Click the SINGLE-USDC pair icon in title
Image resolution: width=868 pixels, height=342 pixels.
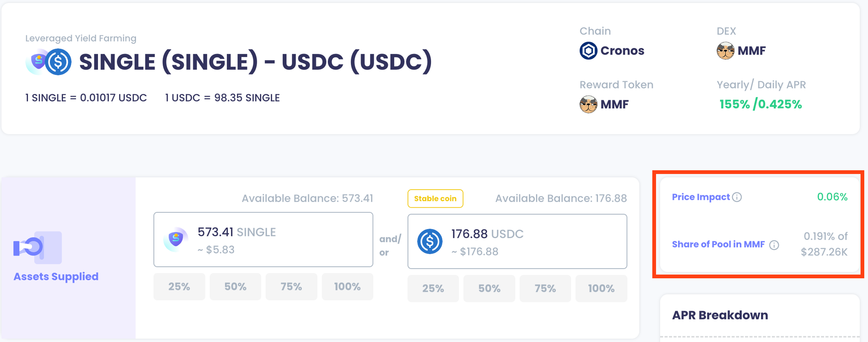click(x=49, y=62)
